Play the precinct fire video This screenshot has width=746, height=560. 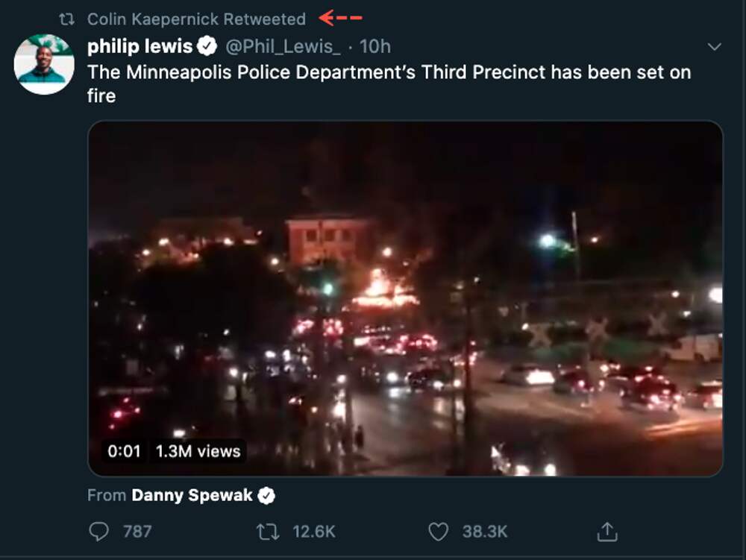(x=405, y=298)
